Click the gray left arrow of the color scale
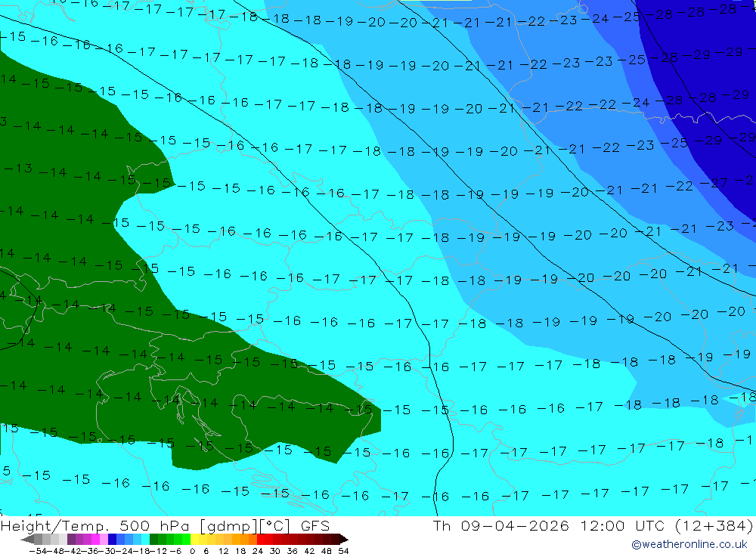The height and width of the screenshot is (554, 756). (x=27, y=540)
